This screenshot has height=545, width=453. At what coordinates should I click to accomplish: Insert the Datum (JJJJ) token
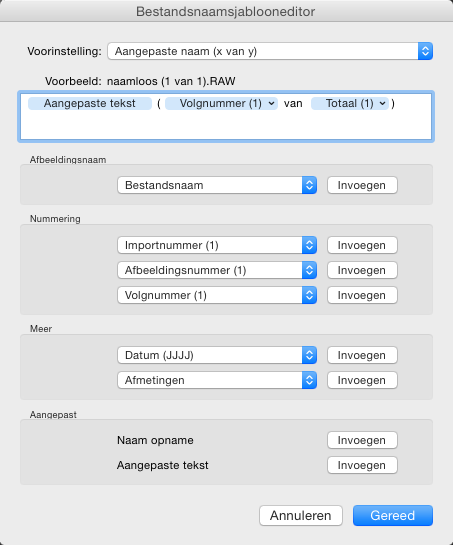(362, 355)
